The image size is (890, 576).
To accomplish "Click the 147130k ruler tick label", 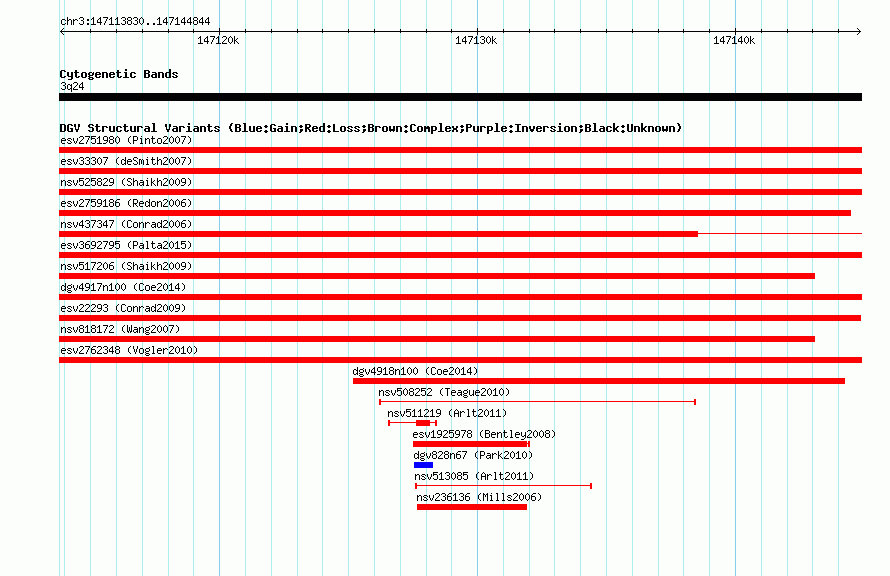I will [476, 41].
